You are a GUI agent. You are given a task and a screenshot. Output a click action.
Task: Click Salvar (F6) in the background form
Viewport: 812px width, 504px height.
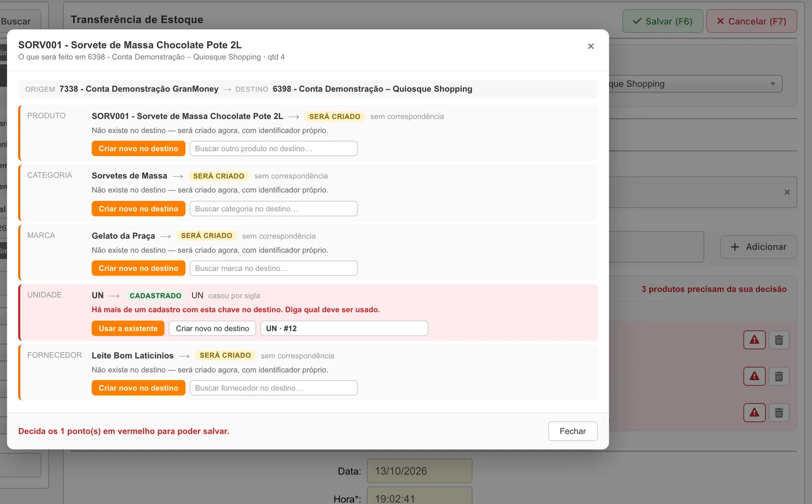pyautogui.click(x=663, y=21)
